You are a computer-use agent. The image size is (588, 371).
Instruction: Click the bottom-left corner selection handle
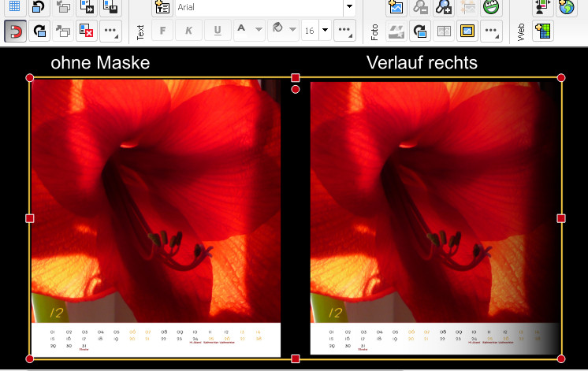tap(30, 359)
